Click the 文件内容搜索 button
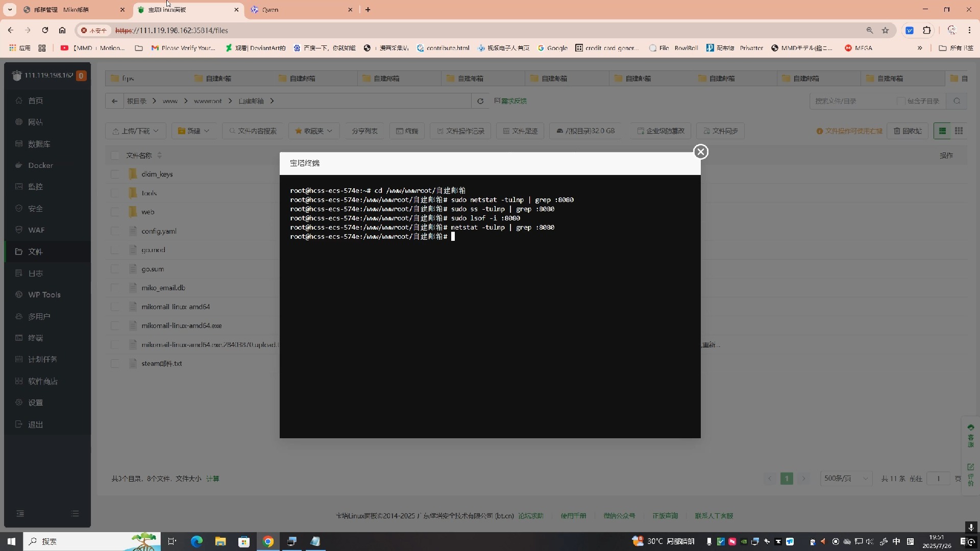Image resolution: width=980 pixels, height=551 pixels. point(253,131)
